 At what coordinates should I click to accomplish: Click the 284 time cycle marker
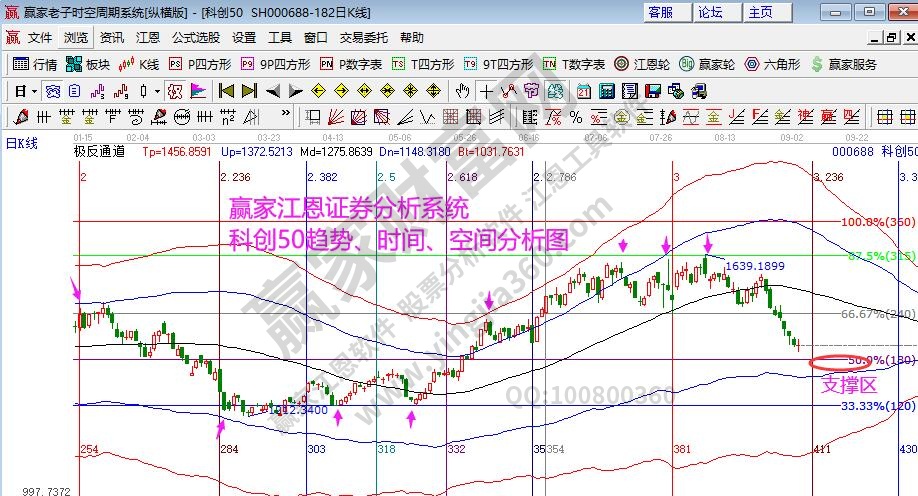coord(230,449)
